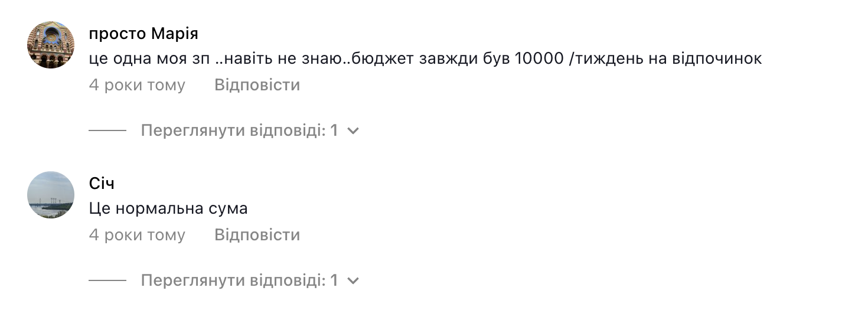Expand replies to the Січ comment

[239, 280]
